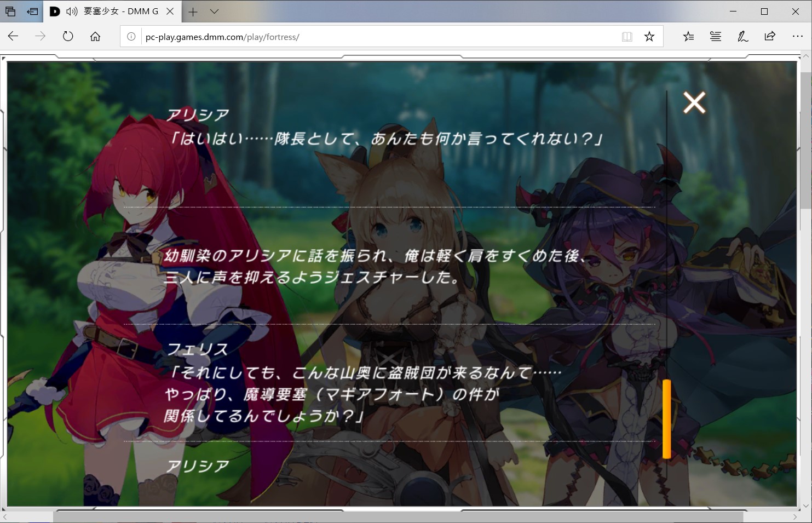Maximize the browser window

tap(764, 12)
